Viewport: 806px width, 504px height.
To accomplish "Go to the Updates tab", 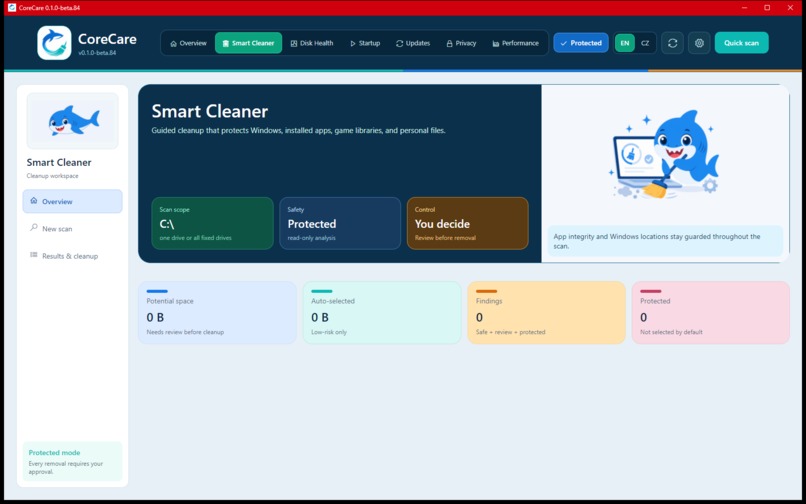I will point(413,43).
